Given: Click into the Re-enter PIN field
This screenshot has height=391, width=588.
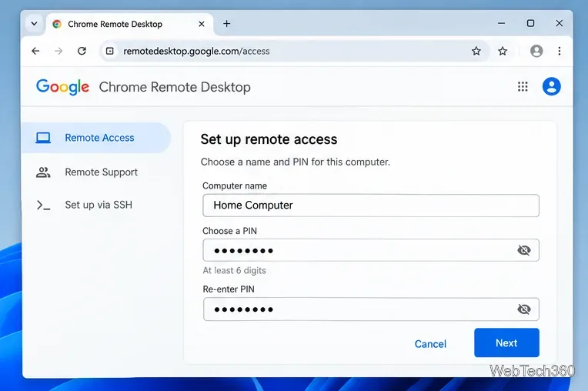Looking at the screenshot, I should point(371,309).
